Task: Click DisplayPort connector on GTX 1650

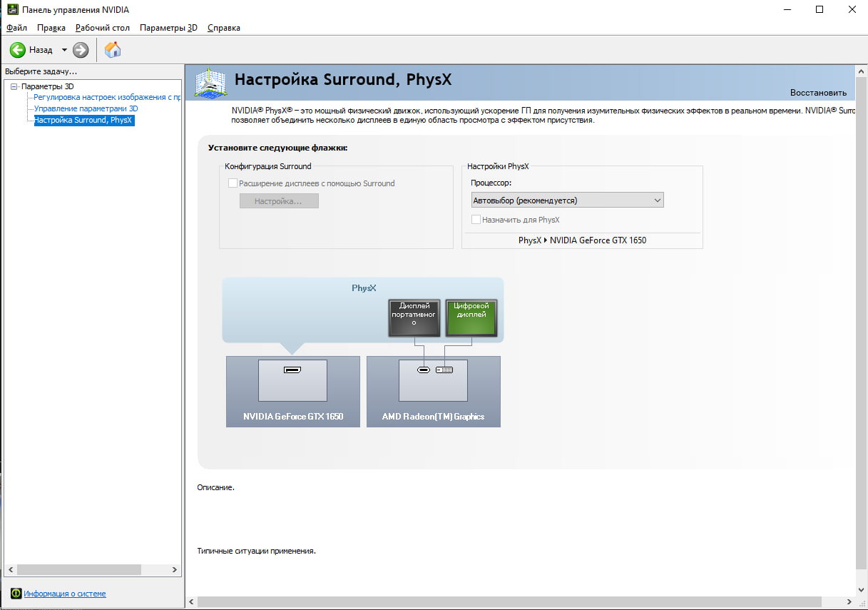Action: click(x=292, y=370)
